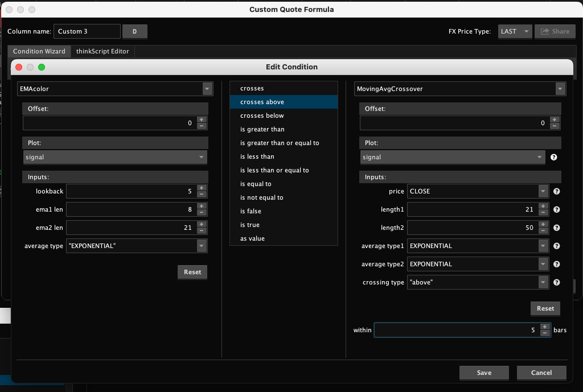
Task: Click help icon beside length2 field
Action: coord(556,228)
